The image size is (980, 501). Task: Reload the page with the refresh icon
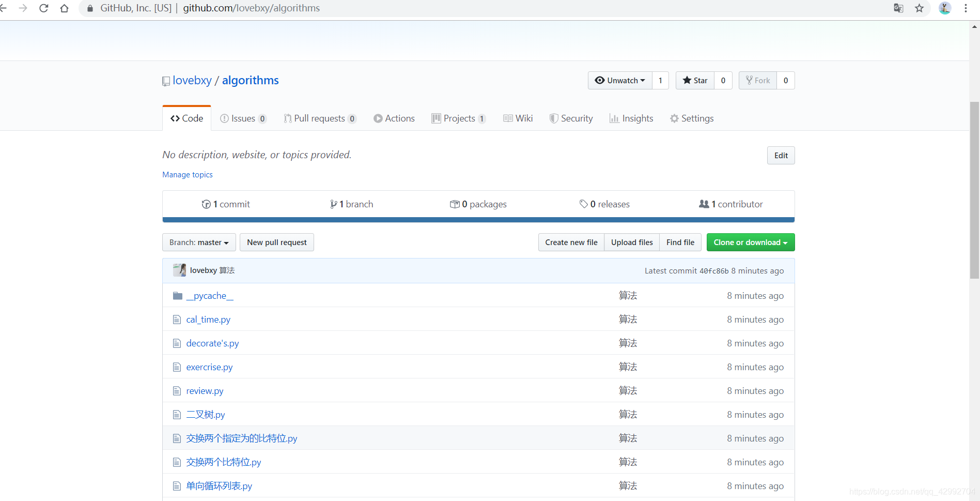[x=44, y=8]
